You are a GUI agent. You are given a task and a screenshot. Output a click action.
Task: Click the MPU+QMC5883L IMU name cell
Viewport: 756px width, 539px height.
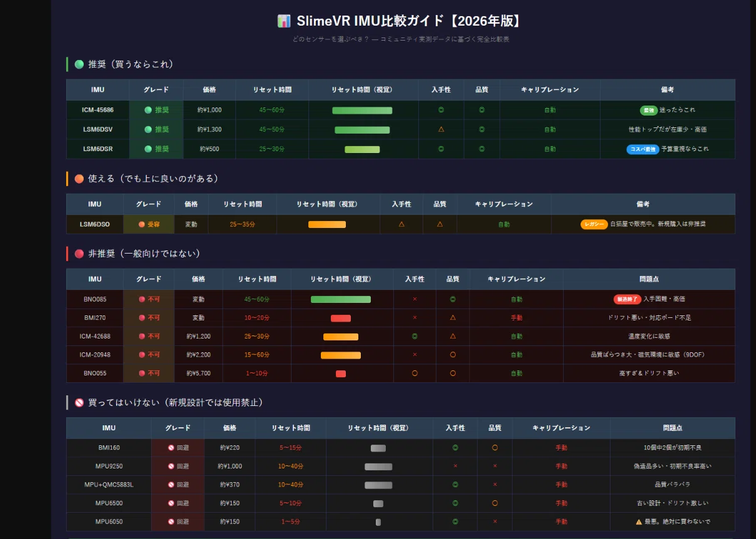[109, 485]
